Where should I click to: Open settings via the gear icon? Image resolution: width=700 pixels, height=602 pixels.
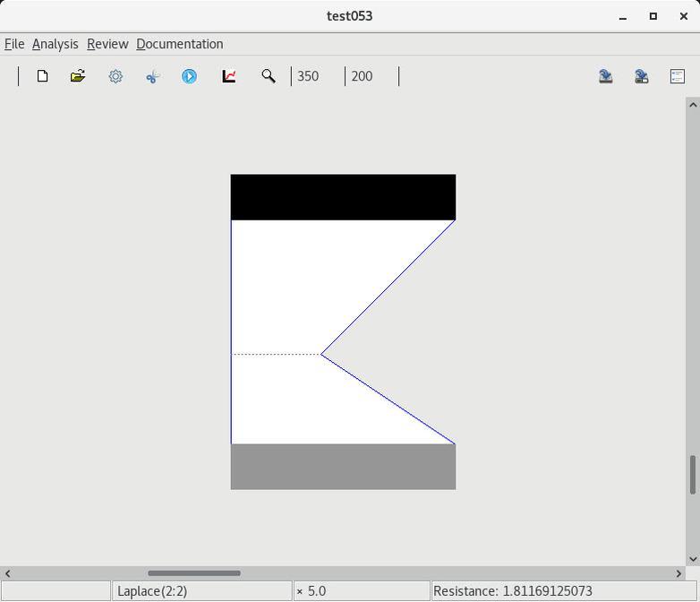115,76
